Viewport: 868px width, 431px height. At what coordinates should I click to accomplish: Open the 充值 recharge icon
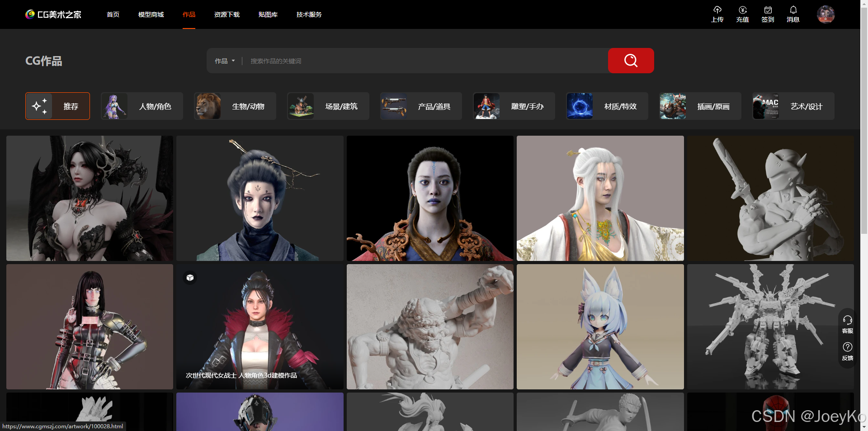pos(742,14)
